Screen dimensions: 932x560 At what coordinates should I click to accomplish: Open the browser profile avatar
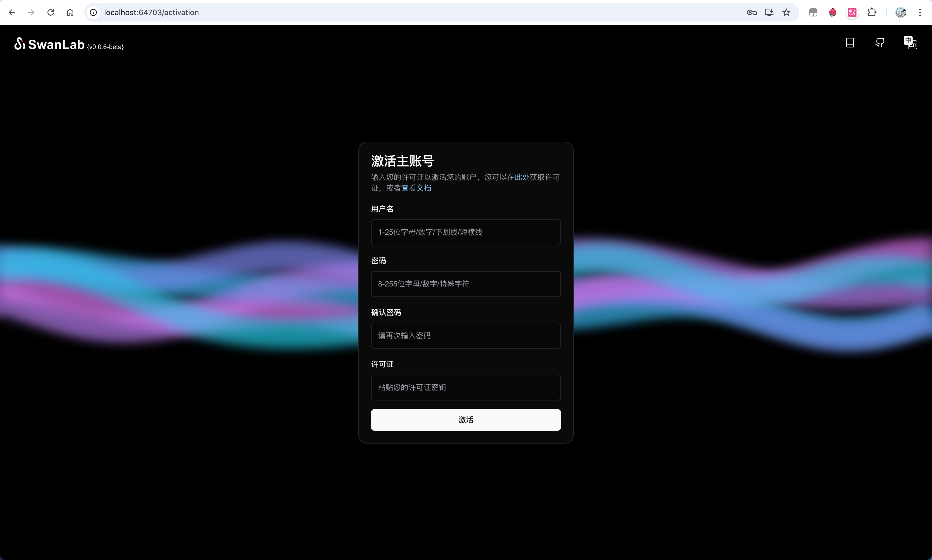901,12
